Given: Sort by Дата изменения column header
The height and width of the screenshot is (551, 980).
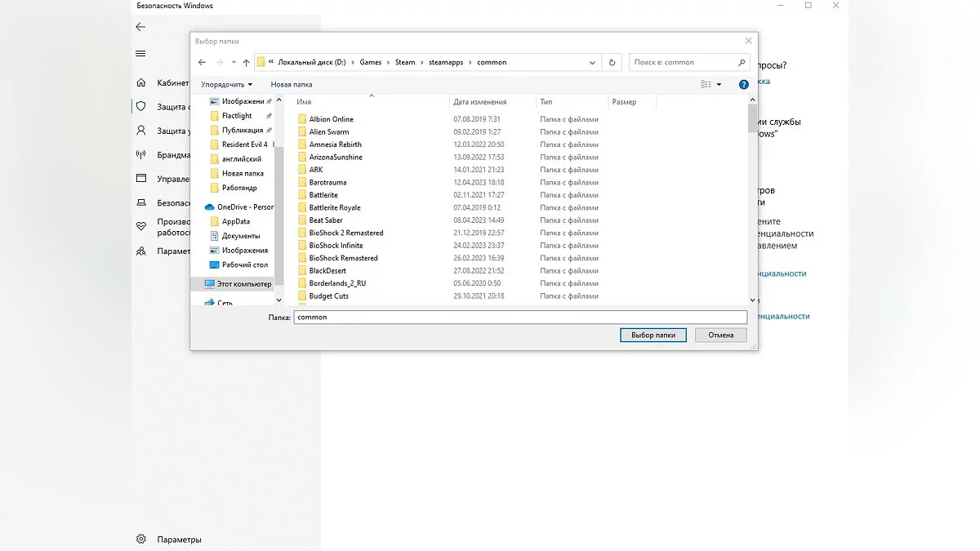Looking at the screenshot, I should (480, 102).
